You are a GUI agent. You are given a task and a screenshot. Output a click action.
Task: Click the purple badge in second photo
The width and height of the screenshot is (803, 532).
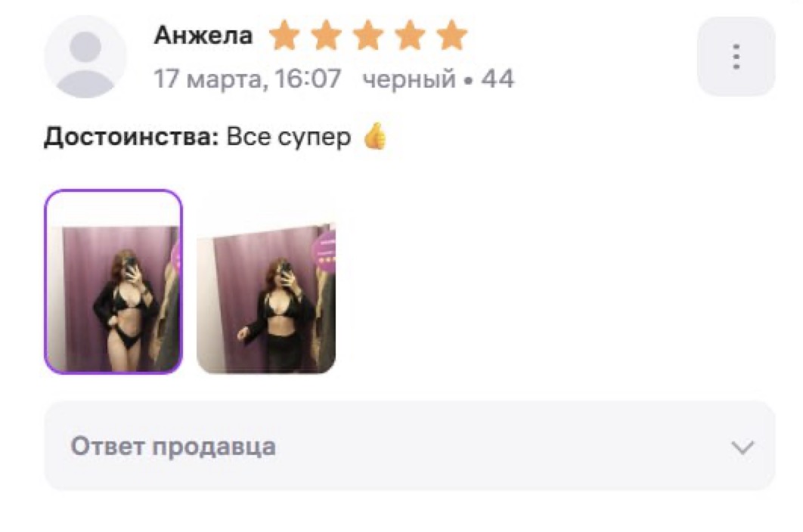click(324, 249)
